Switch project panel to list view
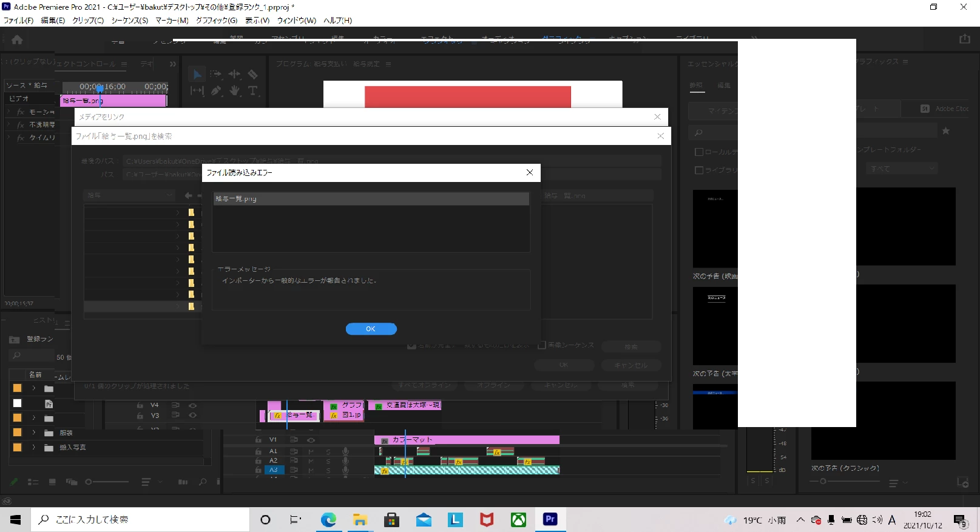This screenshot has width=980, height=532. point(33,482)
